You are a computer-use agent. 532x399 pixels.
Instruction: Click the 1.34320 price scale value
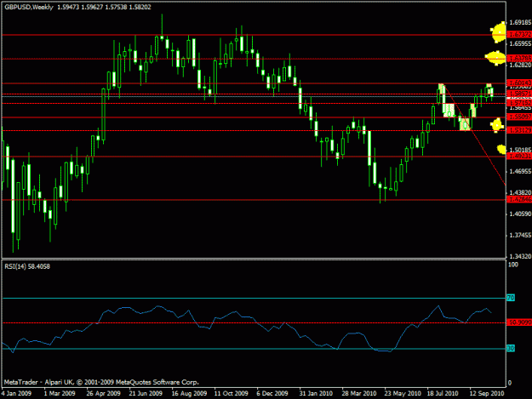520,256
